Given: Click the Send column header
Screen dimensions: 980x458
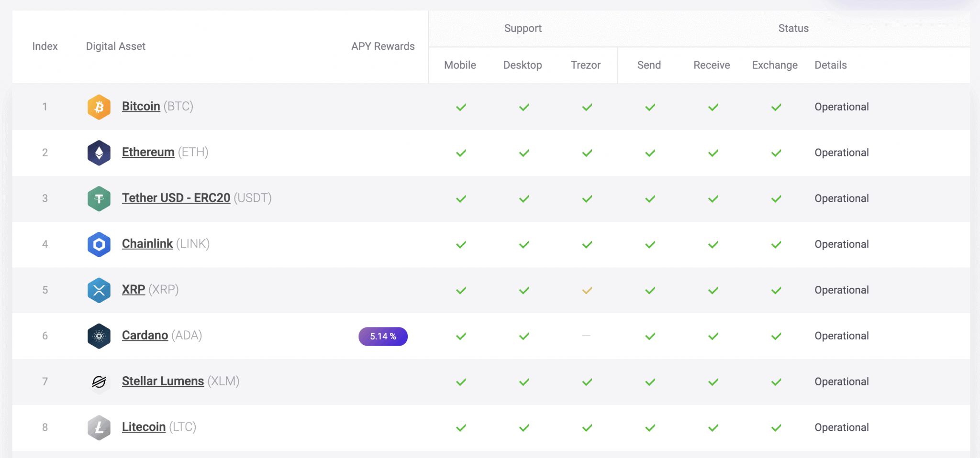Looking at the screenshot, I should pos(649,65).
